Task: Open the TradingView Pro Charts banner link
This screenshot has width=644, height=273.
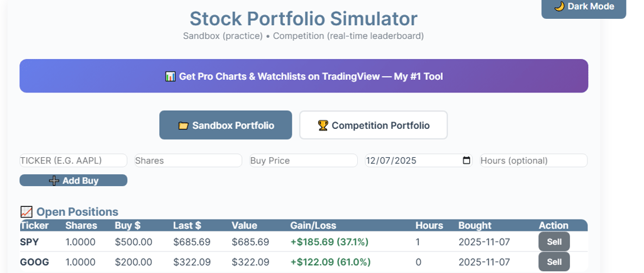Action: pos(304,76)
